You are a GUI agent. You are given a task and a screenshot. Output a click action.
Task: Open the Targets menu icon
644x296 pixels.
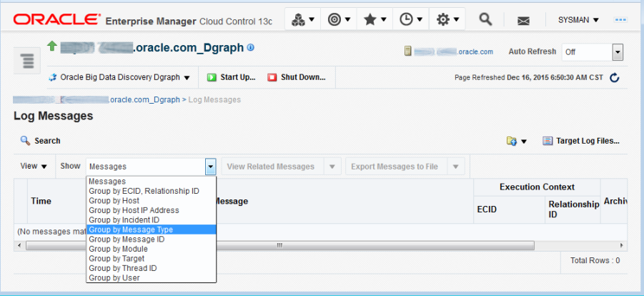pos(339,19)
